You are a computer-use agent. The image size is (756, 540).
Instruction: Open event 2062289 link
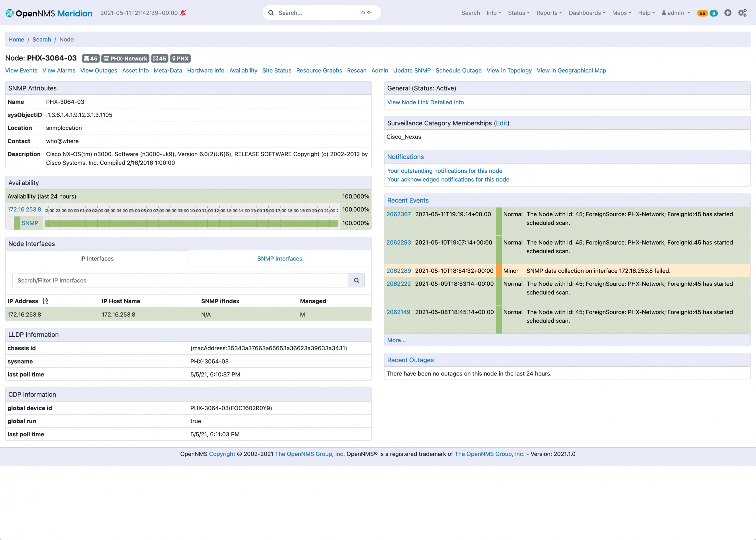click(398, 271)
